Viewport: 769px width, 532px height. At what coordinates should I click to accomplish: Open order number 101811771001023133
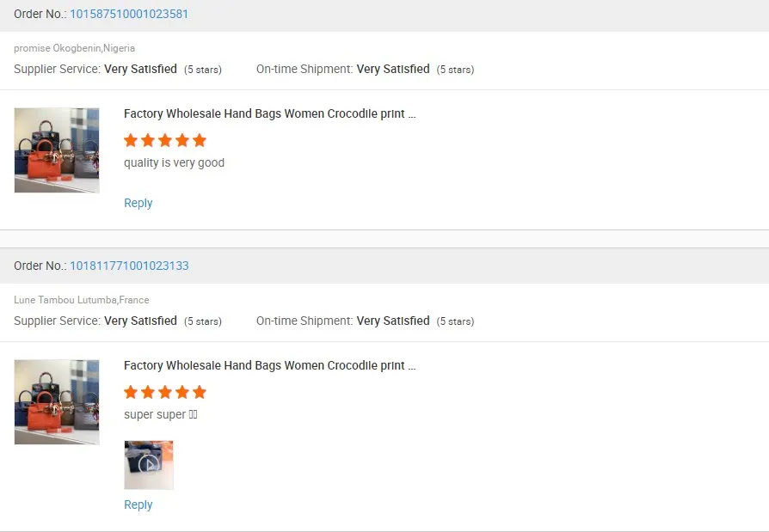click(129, 266)
